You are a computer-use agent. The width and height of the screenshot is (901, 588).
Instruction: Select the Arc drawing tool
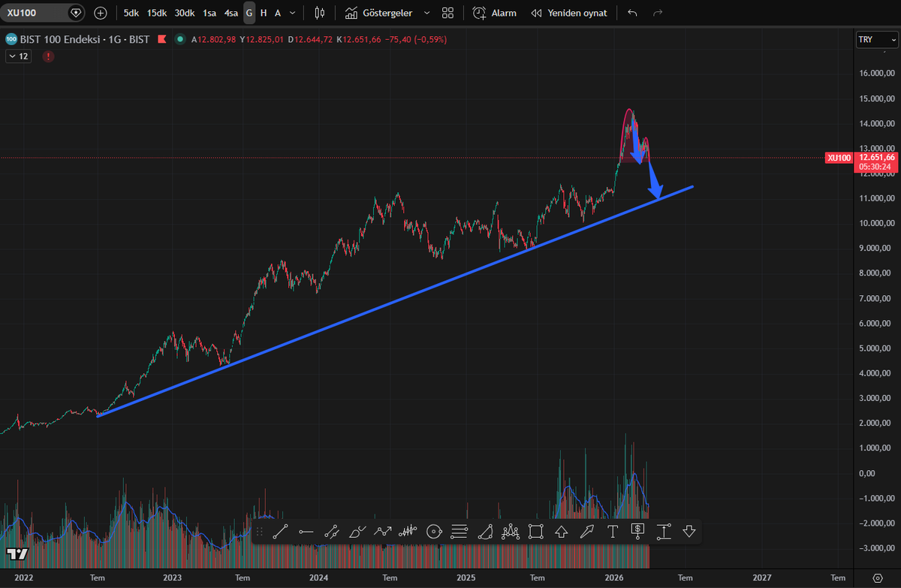point(485,532)
